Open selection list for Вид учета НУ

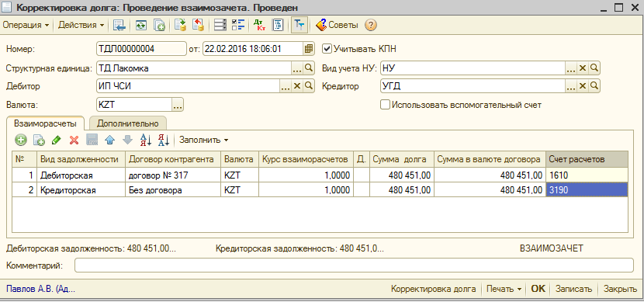click(x=571, y=68)
